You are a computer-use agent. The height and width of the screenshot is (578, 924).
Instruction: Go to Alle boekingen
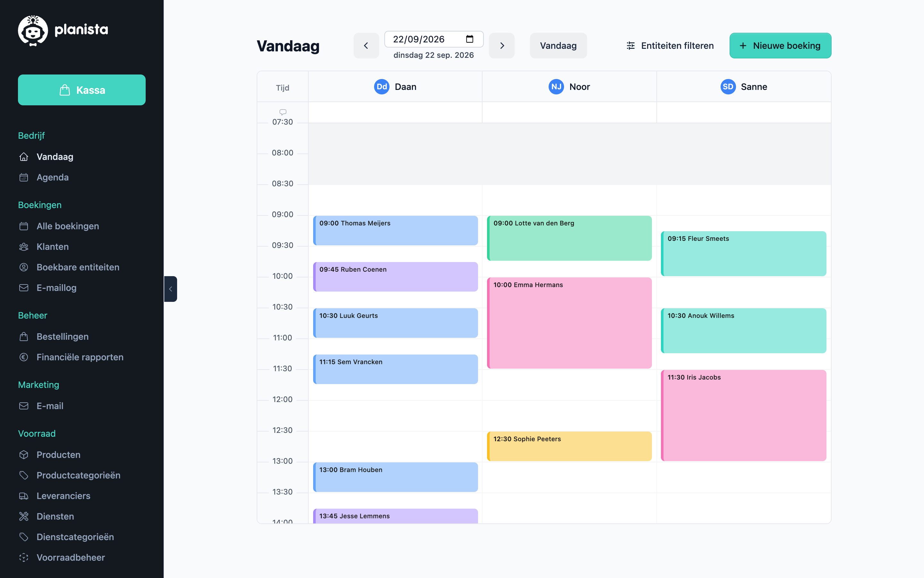68,226
